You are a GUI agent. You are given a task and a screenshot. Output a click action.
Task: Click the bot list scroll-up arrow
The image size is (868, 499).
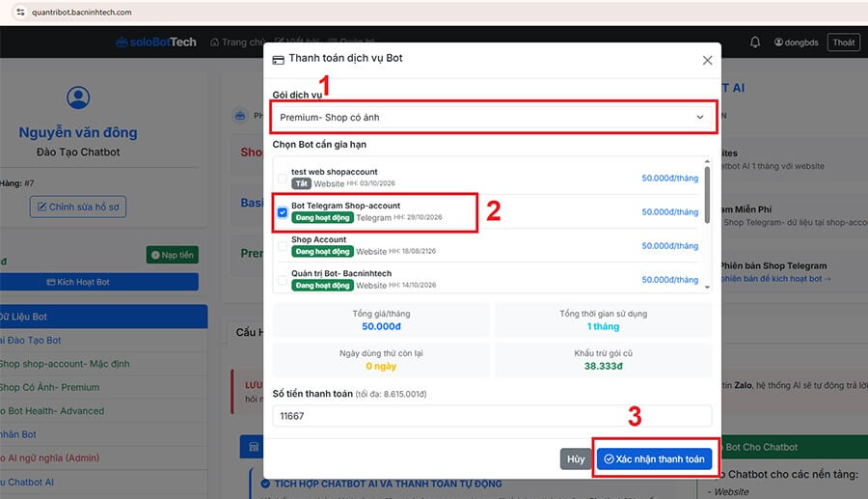[x=707, y=161]
